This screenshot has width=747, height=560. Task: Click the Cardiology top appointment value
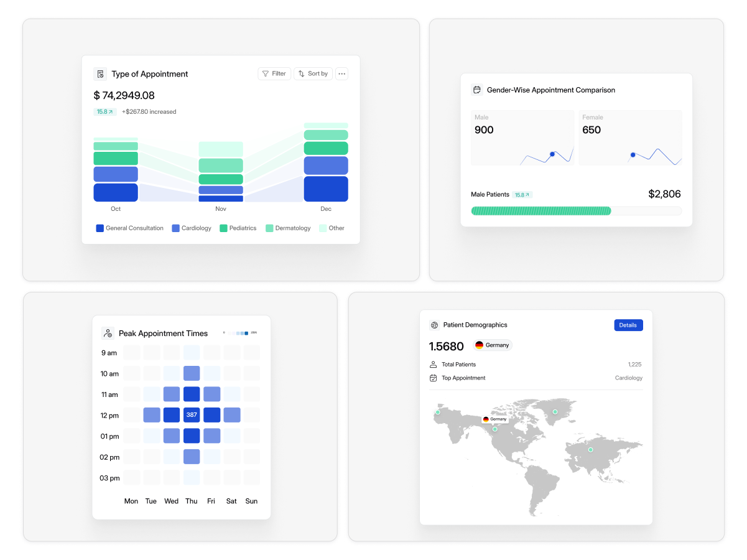(629, 378)
